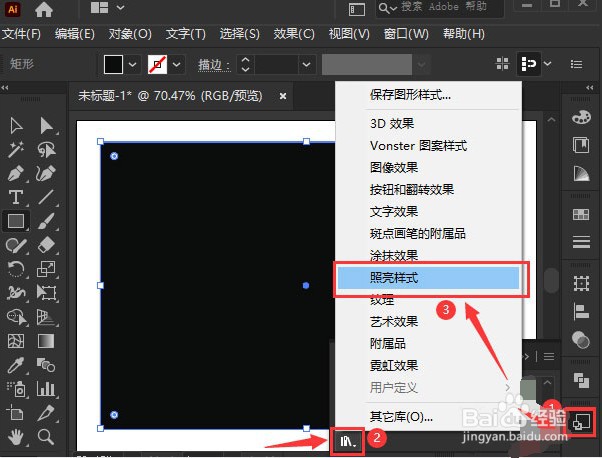Image resolution: width=602 pixels, height=458 pixels.
Task: Select the Type tool
Action: click(x=16, y=197)
